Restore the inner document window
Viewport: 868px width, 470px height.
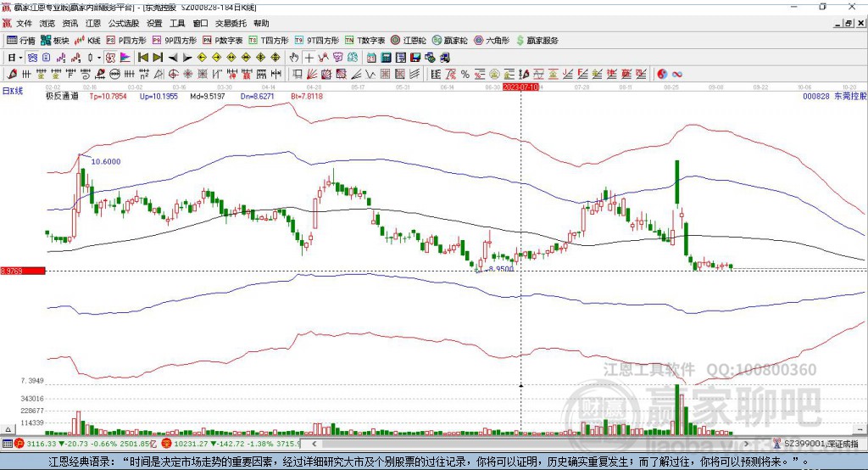pos(849,23)
